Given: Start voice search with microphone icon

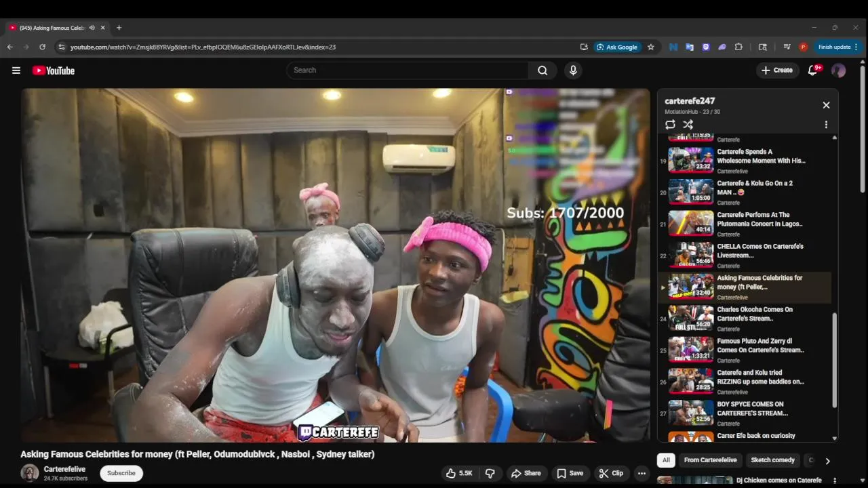Looking at the screenshot, I should [573, 70].
